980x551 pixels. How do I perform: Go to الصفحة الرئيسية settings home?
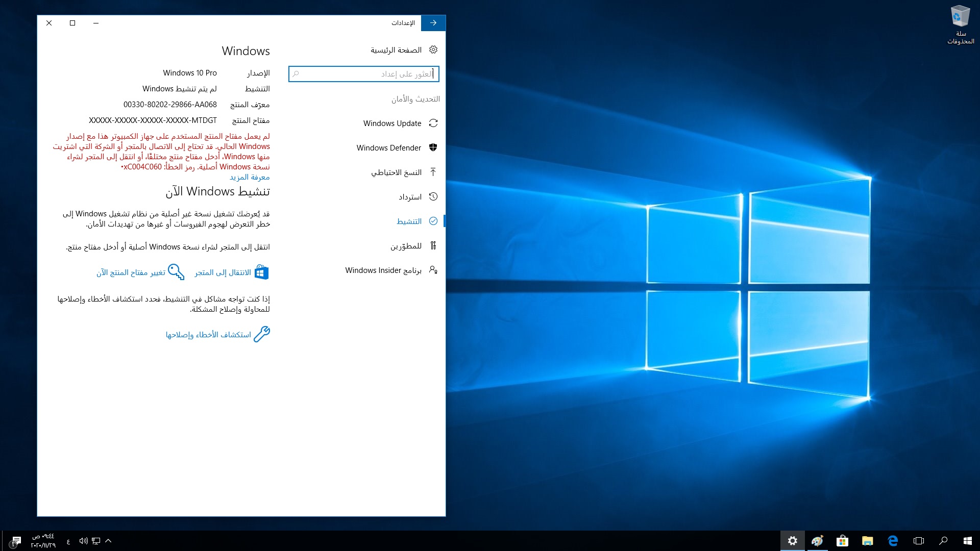(396, 50)
